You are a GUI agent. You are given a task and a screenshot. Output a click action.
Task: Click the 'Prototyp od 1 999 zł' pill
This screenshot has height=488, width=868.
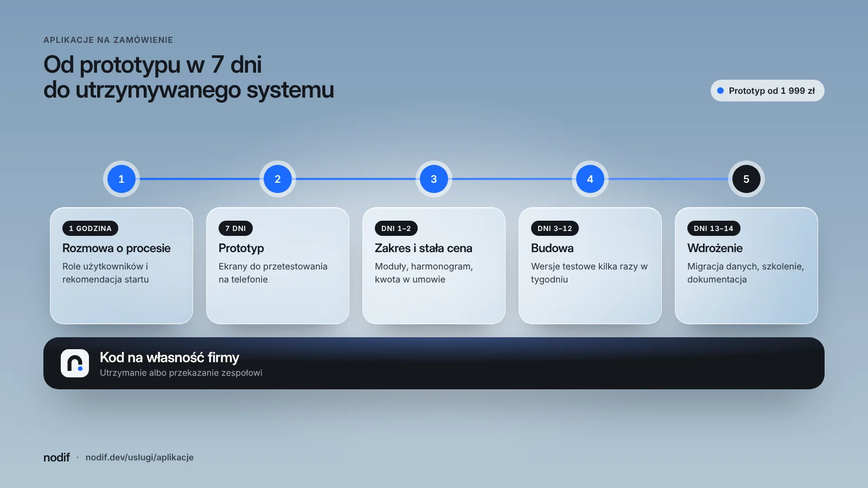[768, 91]
